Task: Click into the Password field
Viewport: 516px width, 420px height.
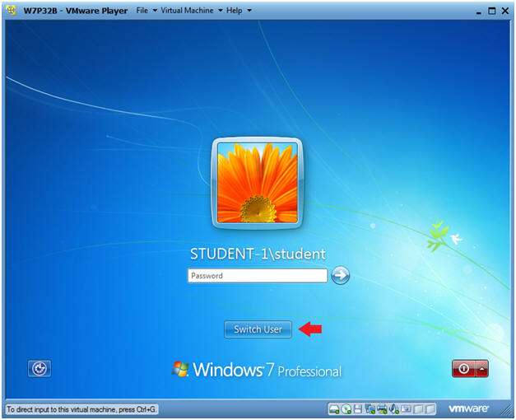Action: (x=258, y=275)
